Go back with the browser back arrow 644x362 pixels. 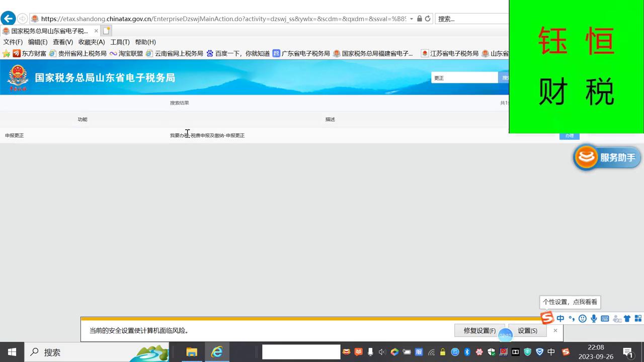tap(8, 19)
